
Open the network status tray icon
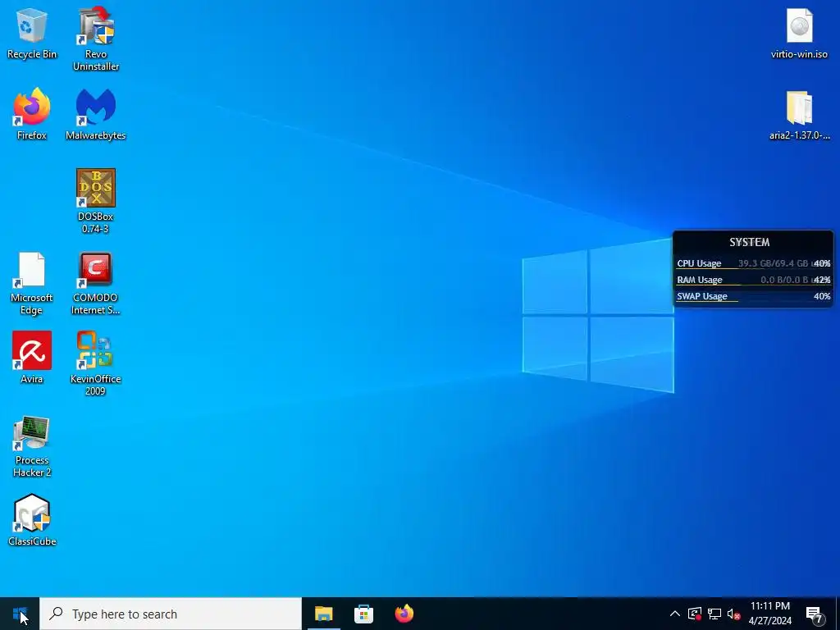[714, 614]
